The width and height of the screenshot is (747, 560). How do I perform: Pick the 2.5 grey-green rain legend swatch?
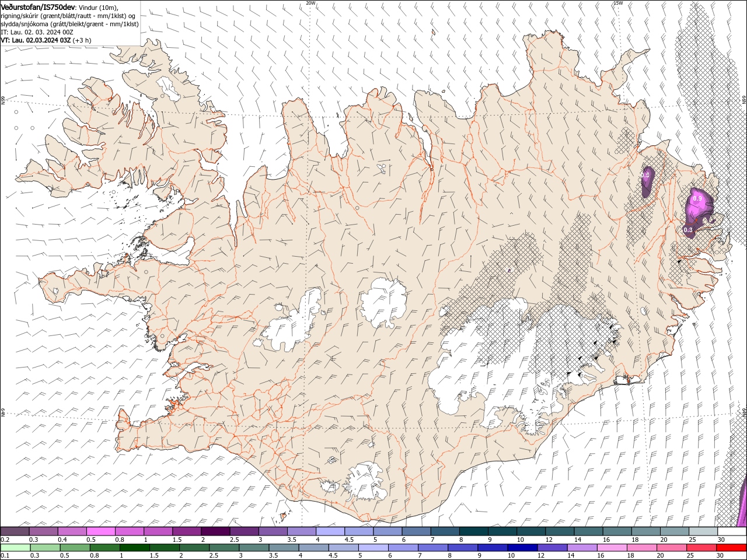[x=224, y=548]
